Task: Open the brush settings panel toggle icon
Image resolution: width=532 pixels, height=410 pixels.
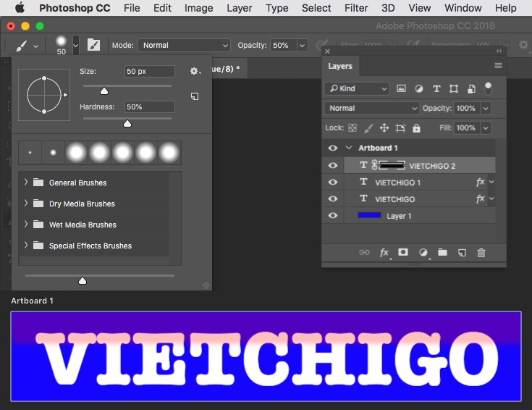Action: (93, 45)
